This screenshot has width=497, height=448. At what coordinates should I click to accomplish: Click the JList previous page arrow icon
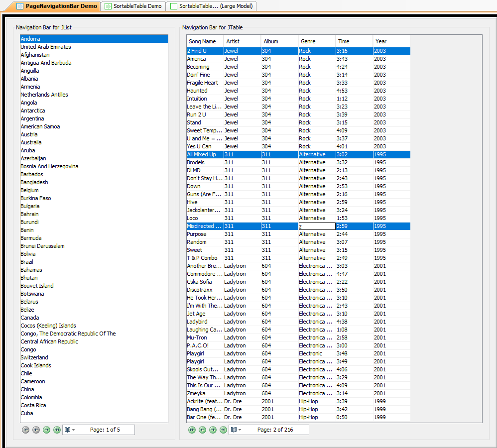[x=36, y=430]
